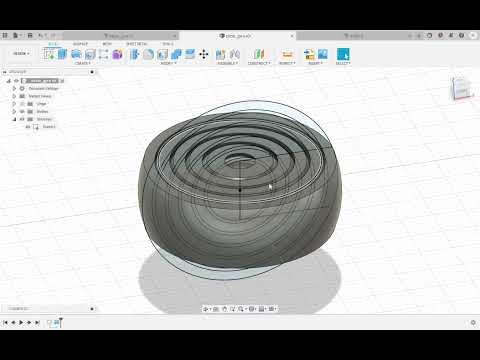Select the Joint tool
The image size is (480, 360).
(235, 54)
